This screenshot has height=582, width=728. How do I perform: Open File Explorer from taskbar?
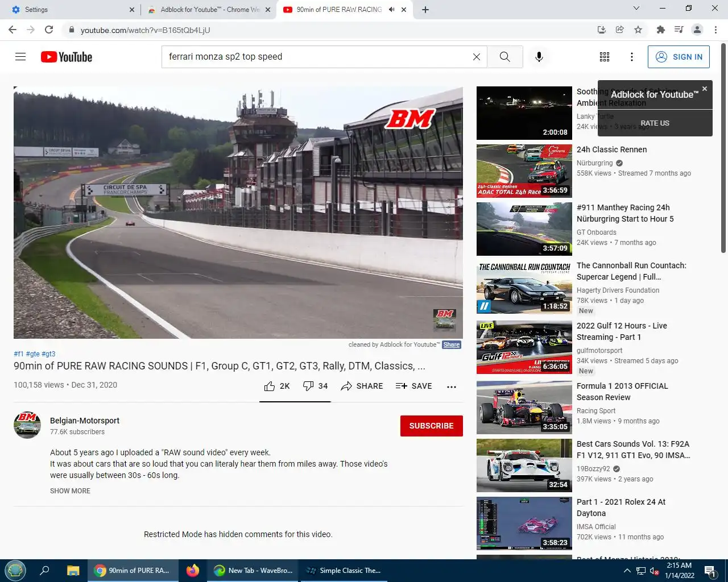click(x=73, y=571)
